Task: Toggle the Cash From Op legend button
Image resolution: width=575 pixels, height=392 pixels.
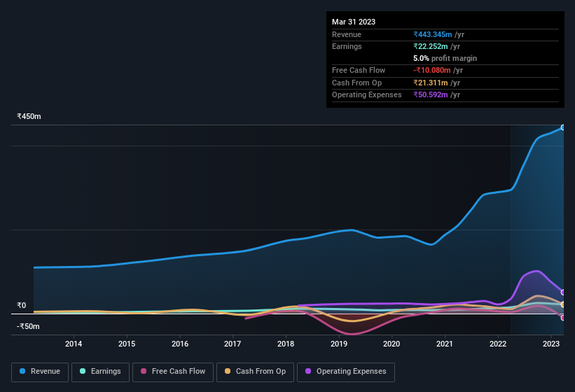Action: (x=255, y=372)
